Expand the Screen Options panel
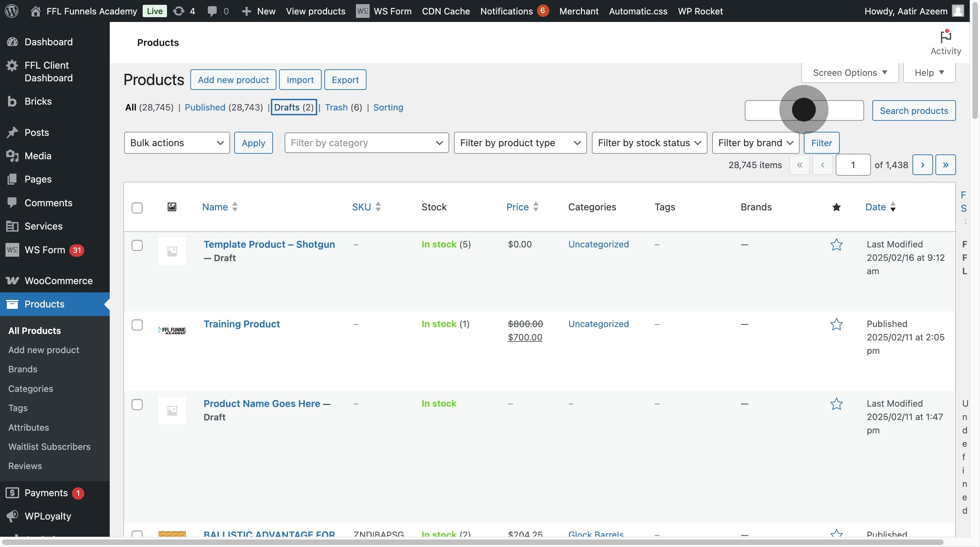The width and height of the screenshot is (980, 547). click(x=850, y=73)
